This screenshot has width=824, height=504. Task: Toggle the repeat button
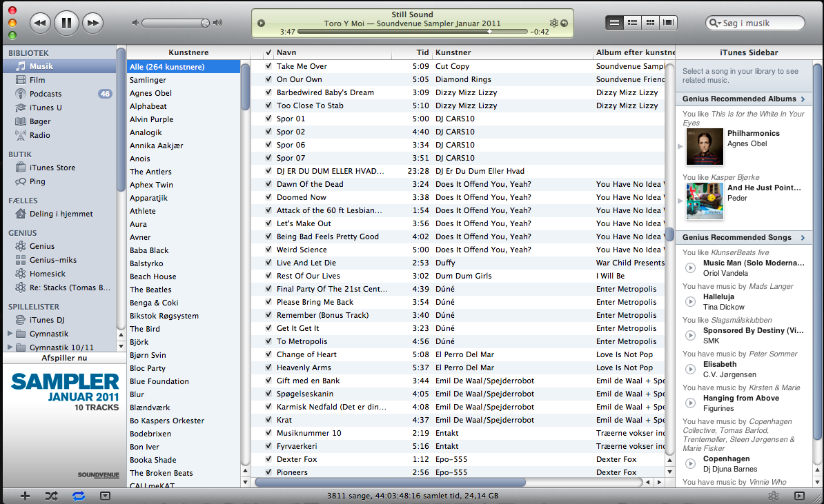tap(79, 496)
